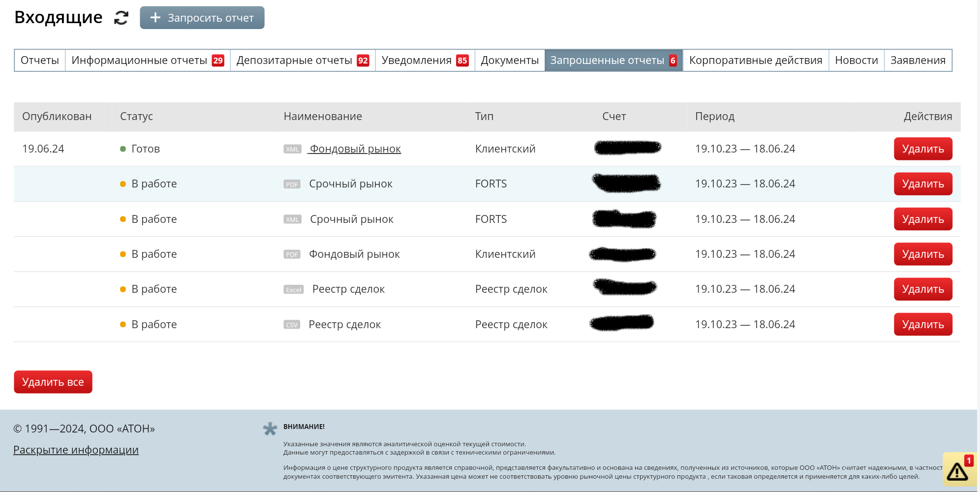This screenshot has height=492, width=980.
Task: Click the PDF badge for Фондовый рынок
Action: [292, 254]
